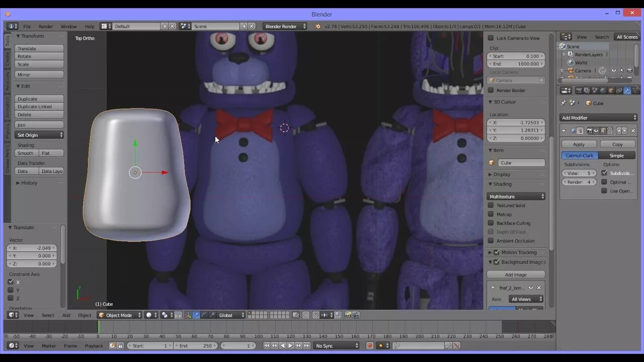Enable the Textured Solid checkbox

[491, 205]
